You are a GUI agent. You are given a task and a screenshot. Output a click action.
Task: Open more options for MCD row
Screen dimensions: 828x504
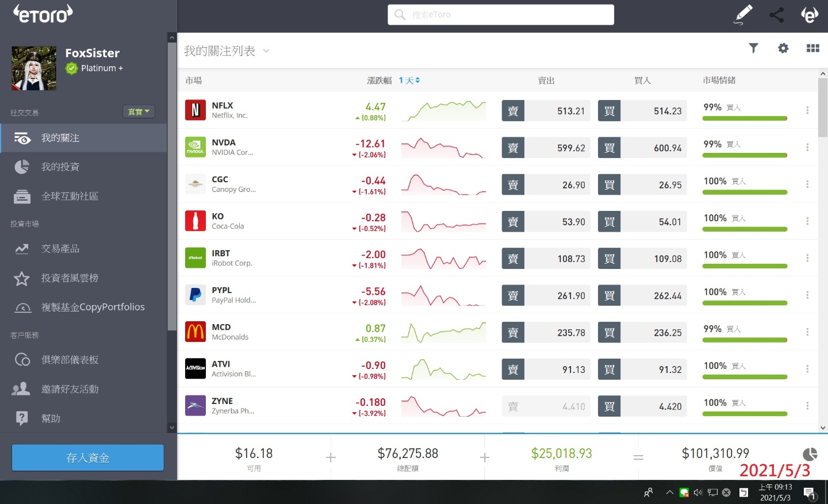tap(807, 332)
